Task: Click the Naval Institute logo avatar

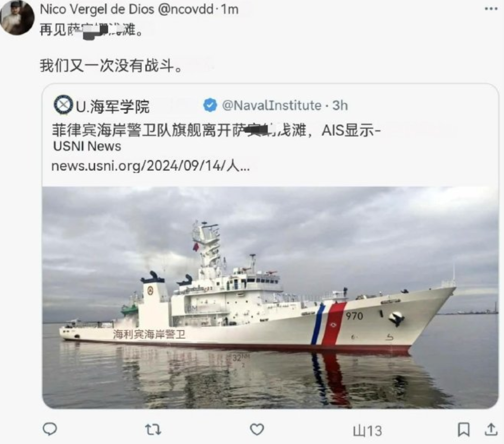Action: point(63,105)
